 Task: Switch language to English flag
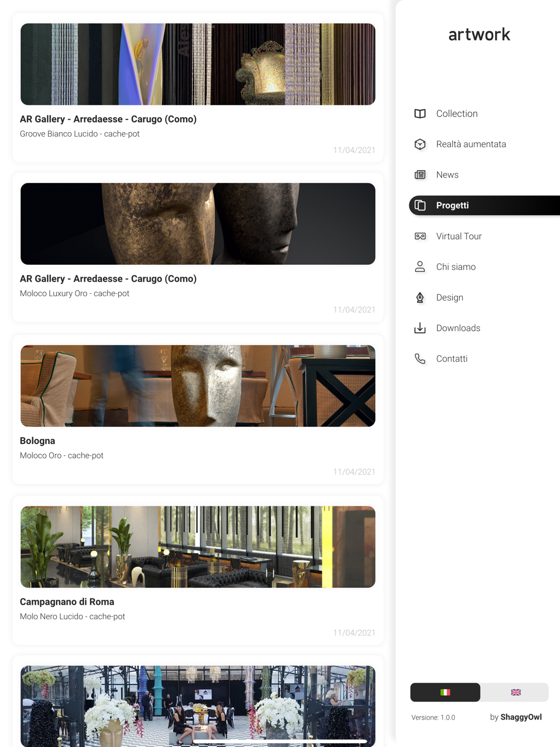[515, 692]
